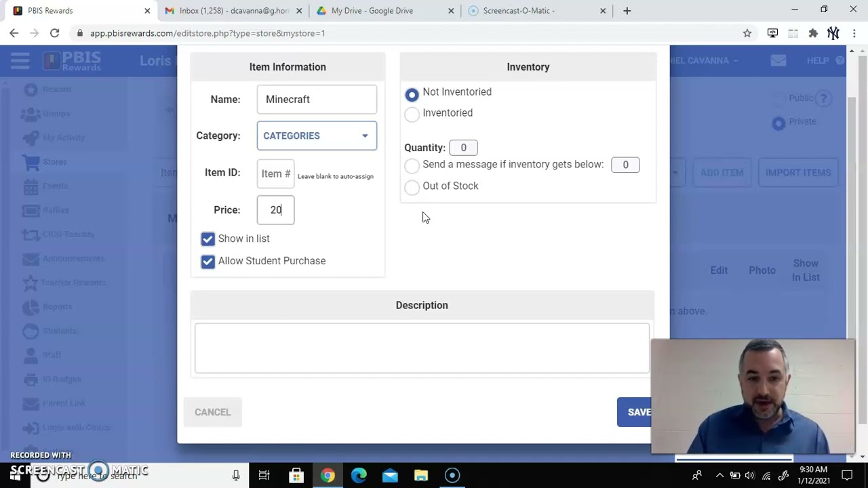Open Microsoft Edge from taskbar

pyautogui.click(x=359, y=476)
